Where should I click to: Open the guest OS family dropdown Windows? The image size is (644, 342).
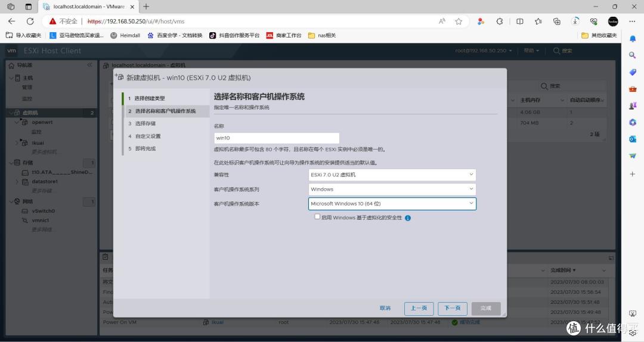392,189
